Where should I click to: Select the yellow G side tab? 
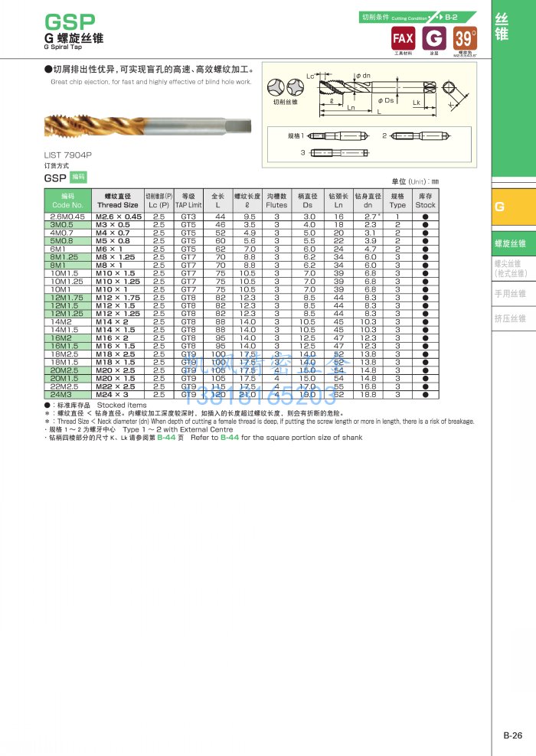pyautogui.click(x=513, y=207)
